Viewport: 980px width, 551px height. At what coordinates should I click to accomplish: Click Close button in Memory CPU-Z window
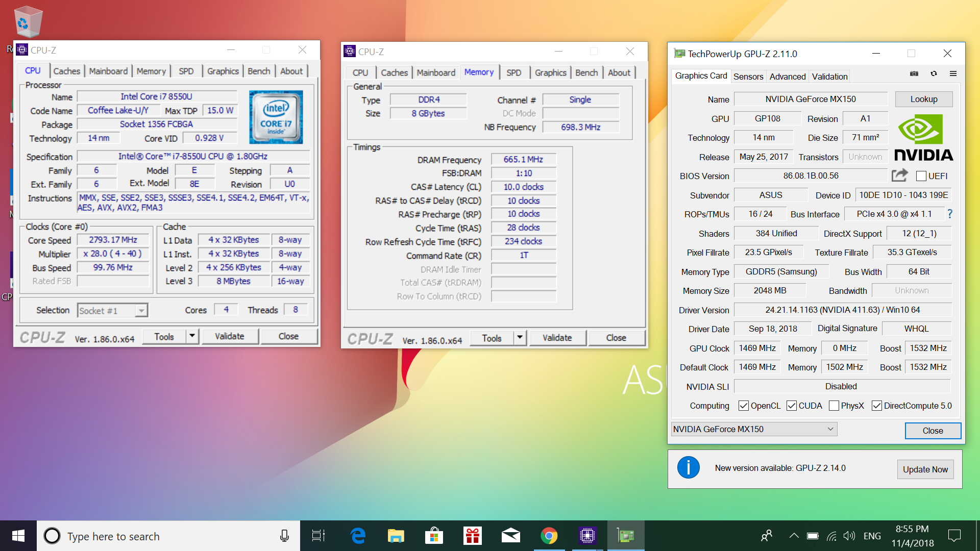point(616,338)
